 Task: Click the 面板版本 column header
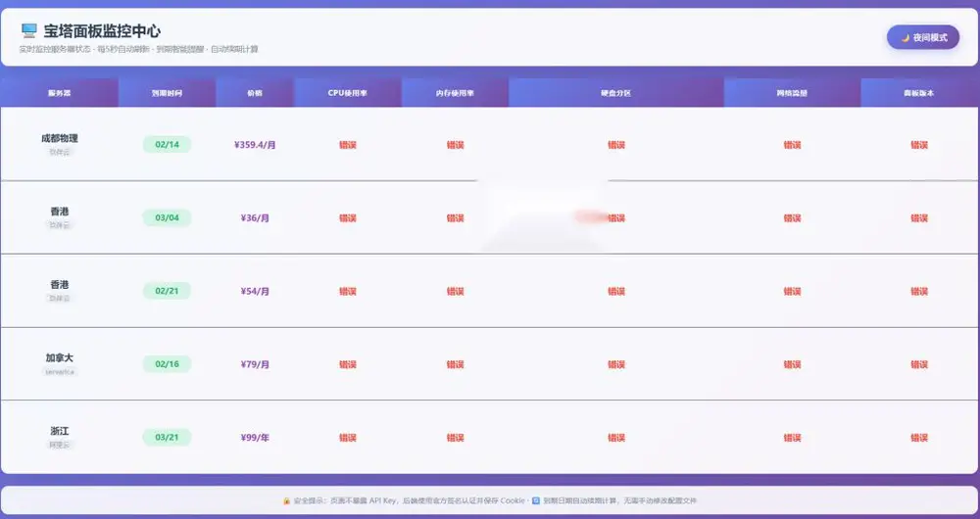[919, 93]
